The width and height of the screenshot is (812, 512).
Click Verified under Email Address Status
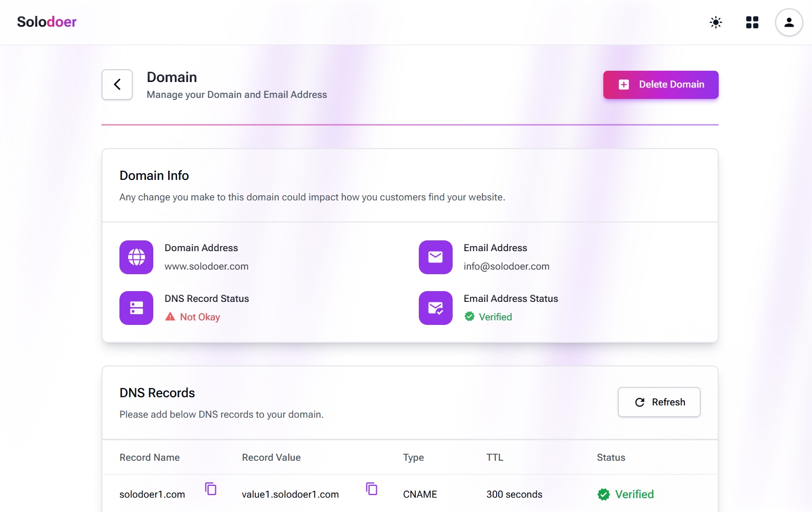pos(495,317)
